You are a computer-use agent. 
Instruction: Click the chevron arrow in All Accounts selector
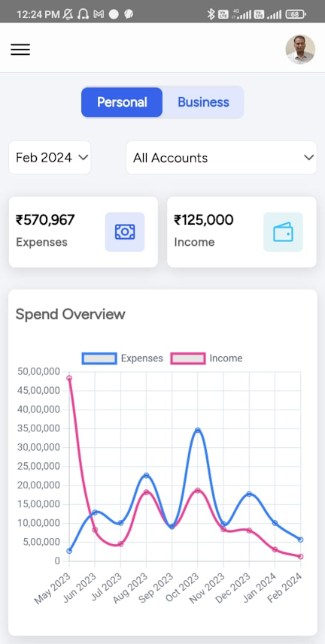coord(308,157)
